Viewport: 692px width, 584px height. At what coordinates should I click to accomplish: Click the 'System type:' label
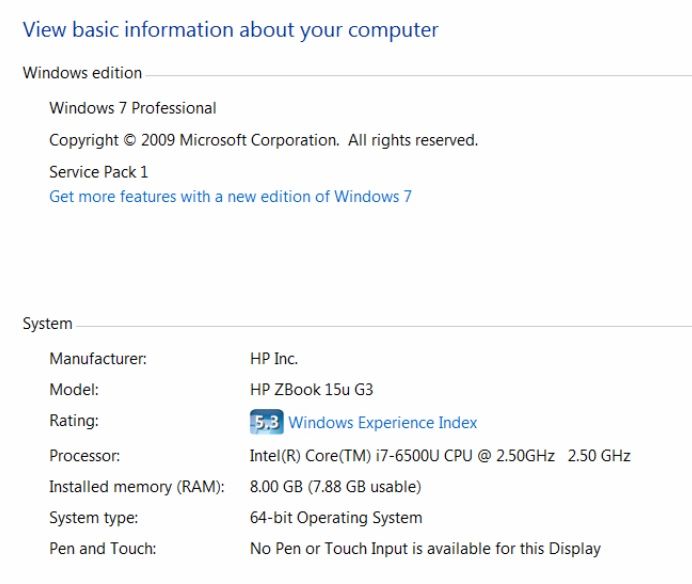tap(94, 518)
